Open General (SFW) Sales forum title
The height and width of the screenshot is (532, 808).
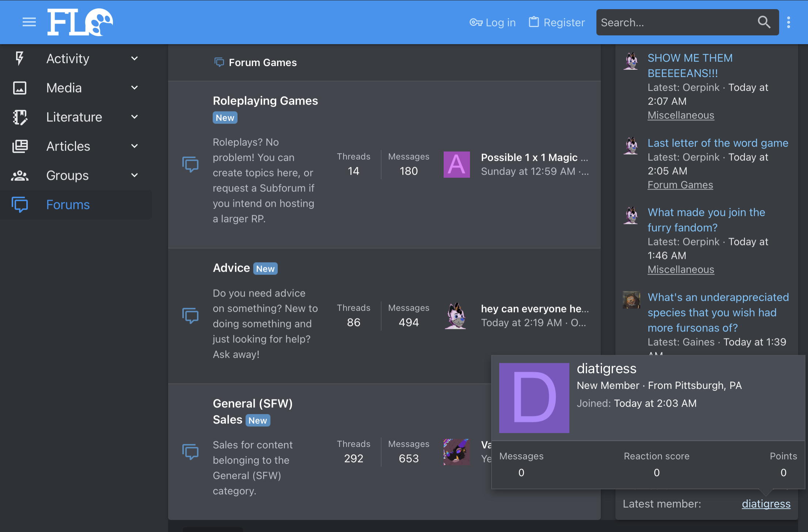(253, 412)
